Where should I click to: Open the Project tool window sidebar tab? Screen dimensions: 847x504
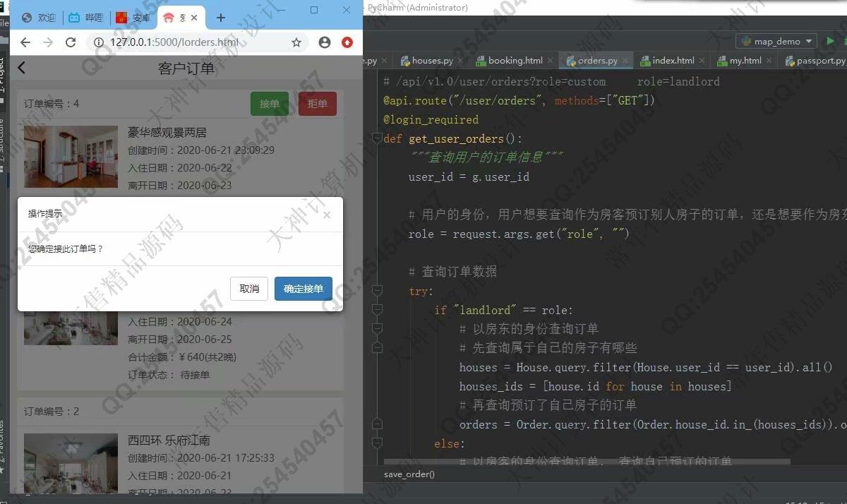tap(4, 78)
